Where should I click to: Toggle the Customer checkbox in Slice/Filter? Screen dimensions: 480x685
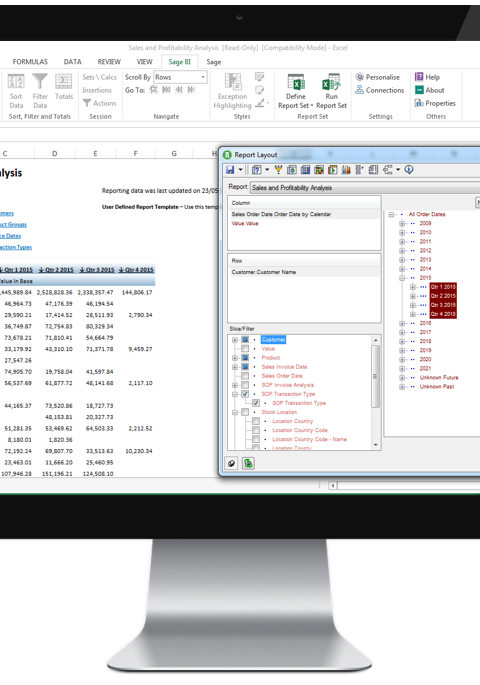[245, 340]
